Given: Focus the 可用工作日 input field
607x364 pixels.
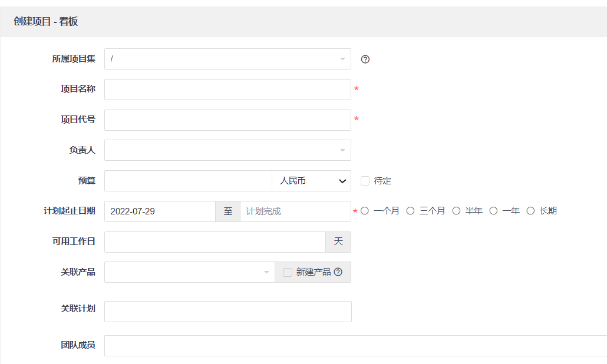Looking at the screenshot, I should tap(215, 242).
